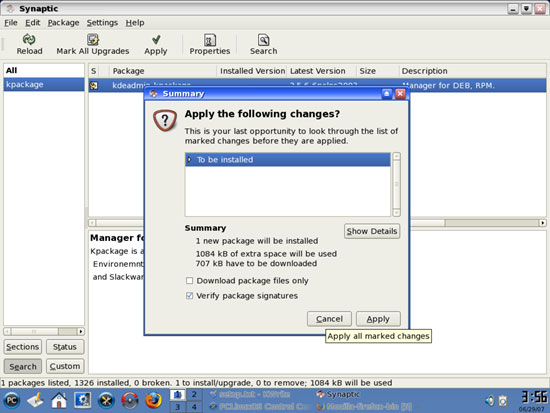Click the Summary dialog title bar icon
The width and height of the screenshot is (550, 413).
[x=154, y=94]
